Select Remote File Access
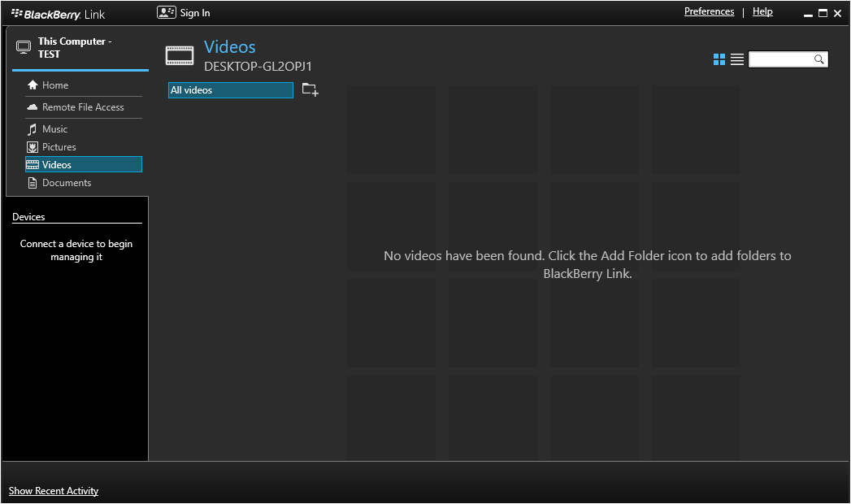Viewport: 851px width, 504px height. coord(83,107)
